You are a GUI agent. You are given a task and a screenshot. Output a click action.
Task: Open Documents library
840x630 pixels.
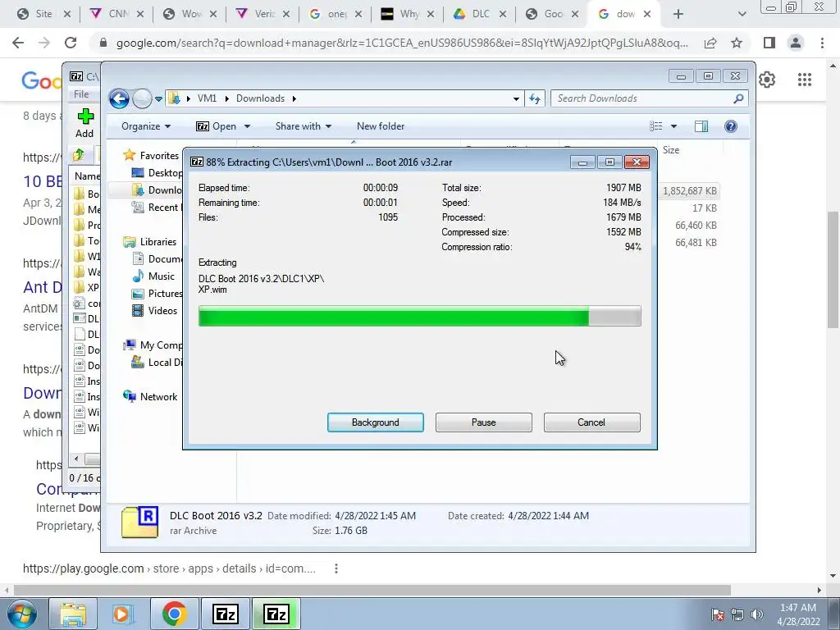tap(157, 258)
